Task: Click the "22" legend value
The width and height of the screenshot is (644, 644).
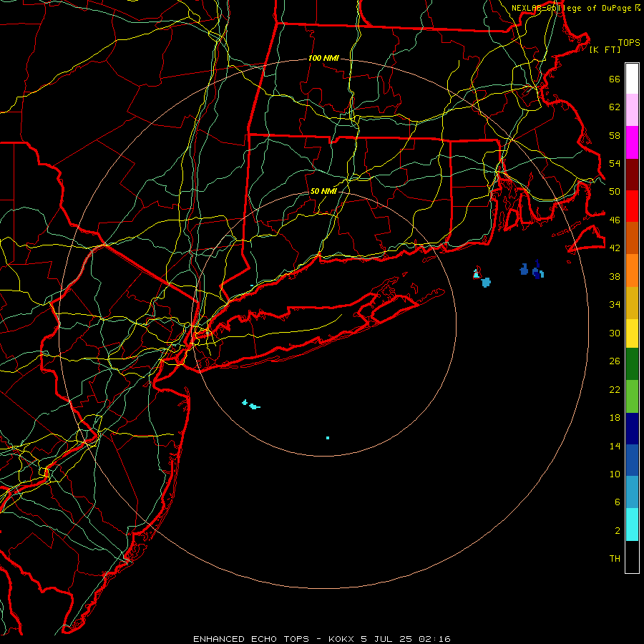Action: coord(615,389)
